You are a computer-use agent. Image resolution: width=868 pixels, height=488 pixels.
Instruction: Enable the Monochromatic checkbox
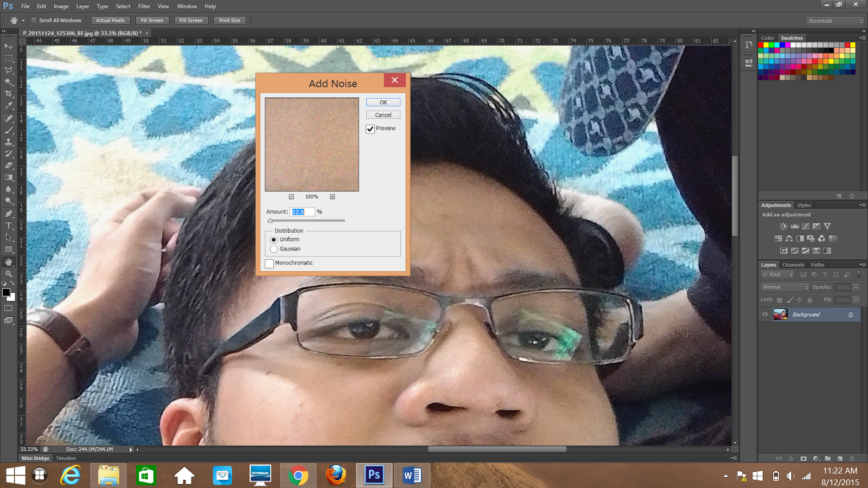[269, 264]
